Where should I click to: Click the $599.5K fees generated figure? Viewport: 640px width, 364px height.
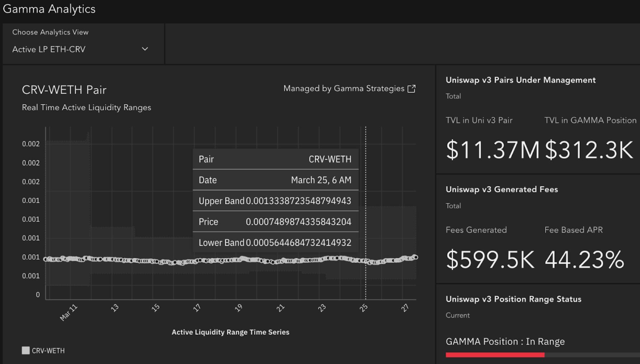point(490,259)
